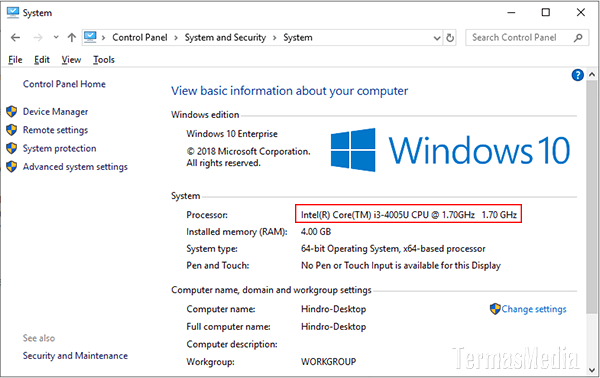Viewport: 600px width, 378px height.
Task: Open Device Manager from sidebar
Action: point(55,112)
